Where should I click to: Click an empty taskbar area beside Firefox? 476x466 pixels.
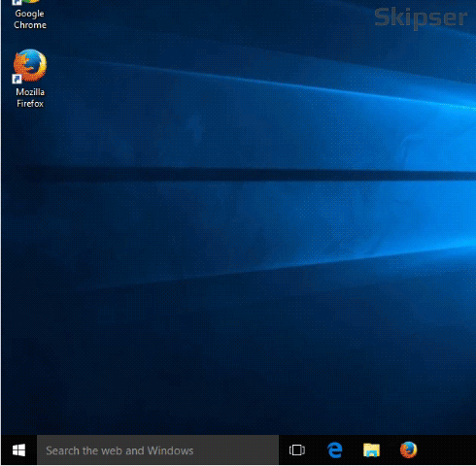pyautogui.click(x=447, y=450)
